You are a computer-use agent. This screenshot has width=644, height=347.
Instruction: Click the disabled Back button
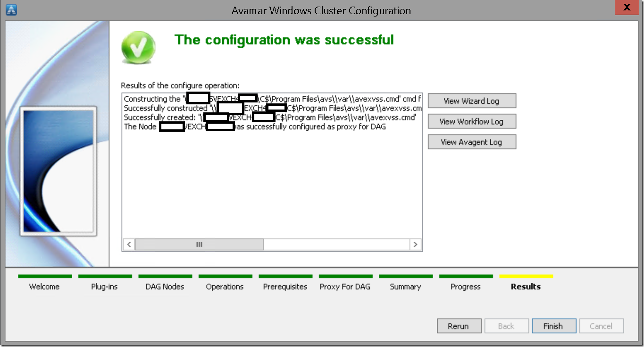tap(506, 326)
